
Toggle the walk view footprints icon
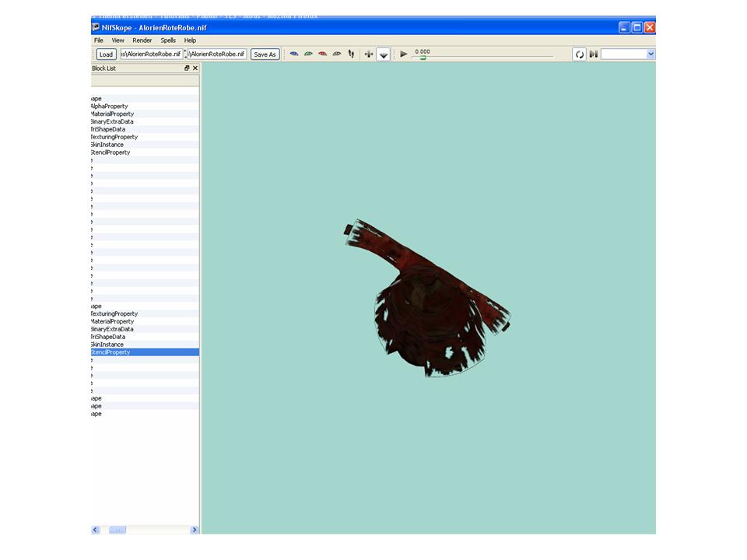351,54
